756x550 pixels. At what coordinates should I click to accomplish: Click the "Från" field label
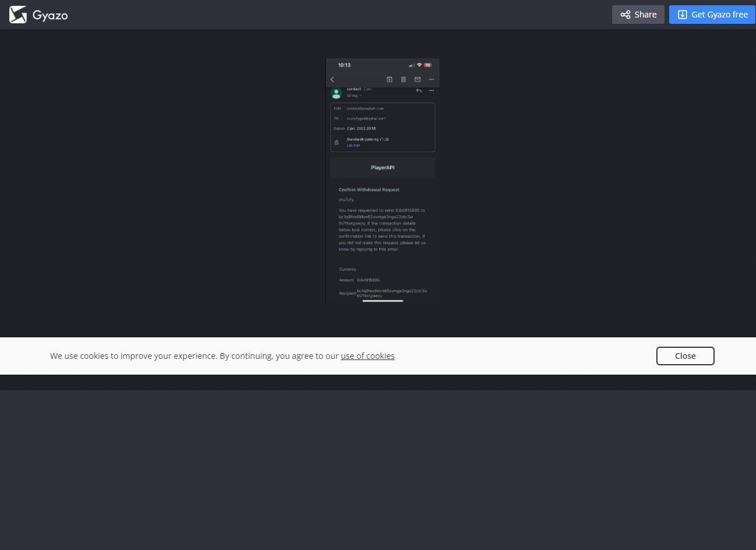(337, 108)
